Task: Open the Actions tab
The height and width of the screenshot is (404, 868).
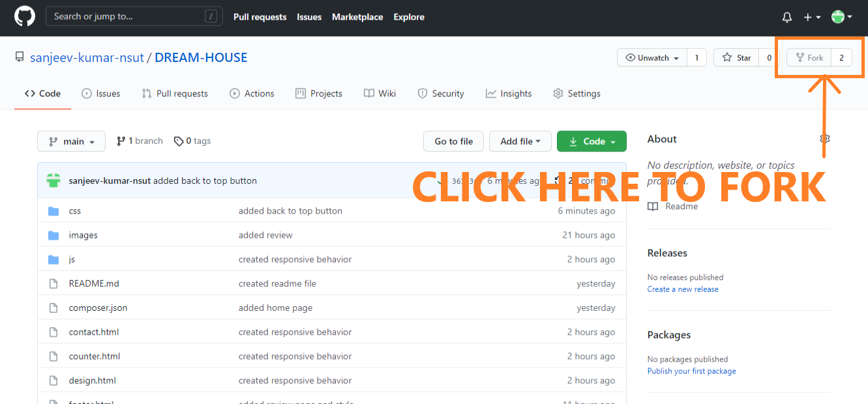Action: pos(252,93)
